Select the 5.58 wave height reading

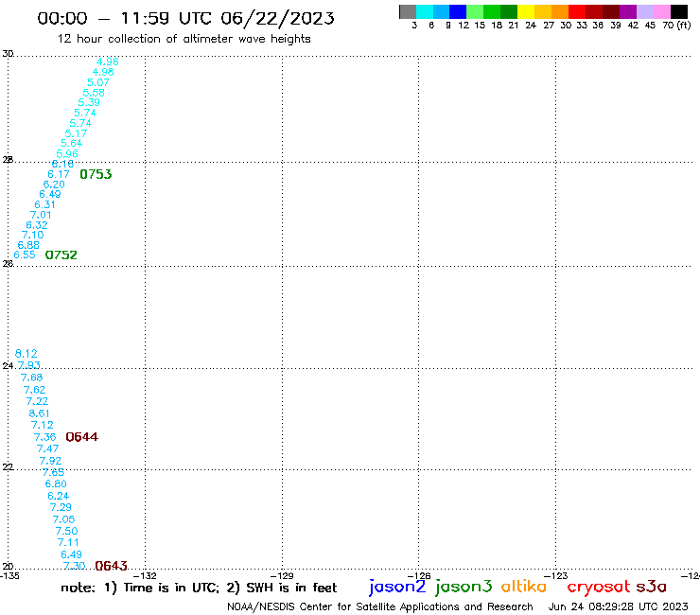click(x=94, y=93)
